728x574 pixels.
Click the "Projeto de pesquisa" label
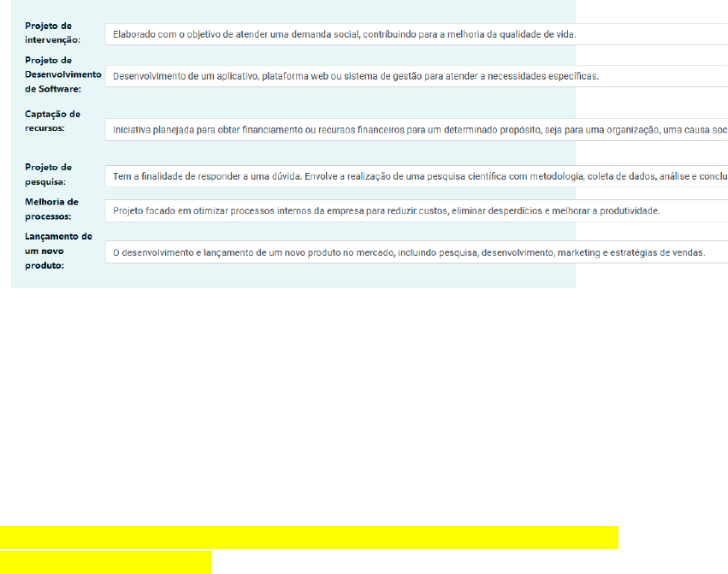coord(48,175)
